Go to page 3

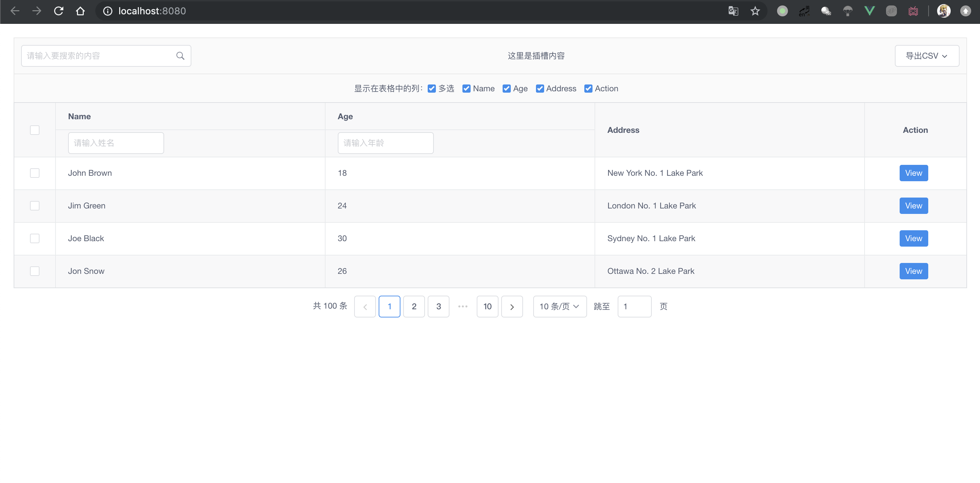pyautogui.click(x=438, y=307)
